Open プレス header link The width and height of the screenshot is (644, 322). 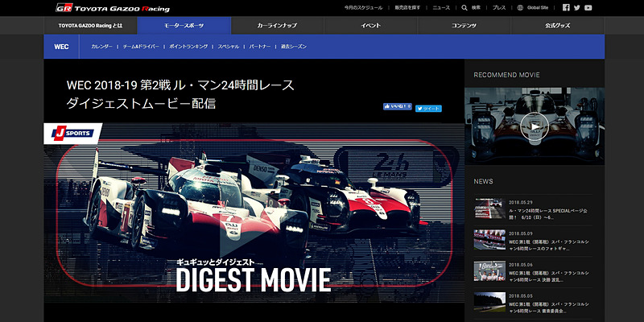coord(499,8)
